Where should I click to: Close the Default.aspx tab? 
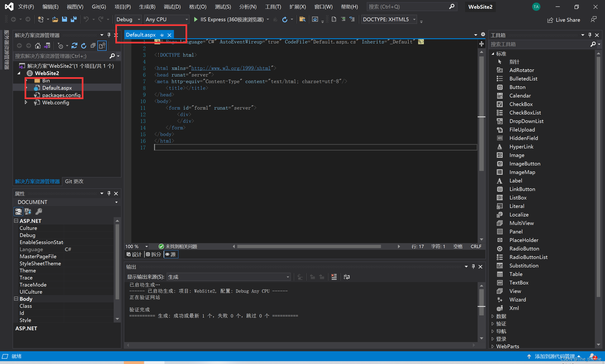(169, 35)
